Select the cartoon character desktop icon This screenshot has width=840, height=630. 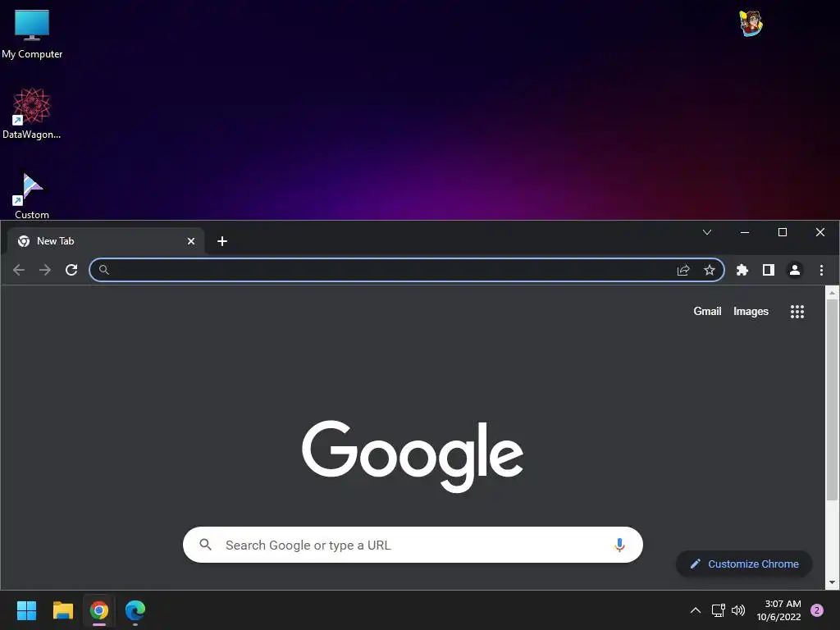click(751, 24)
